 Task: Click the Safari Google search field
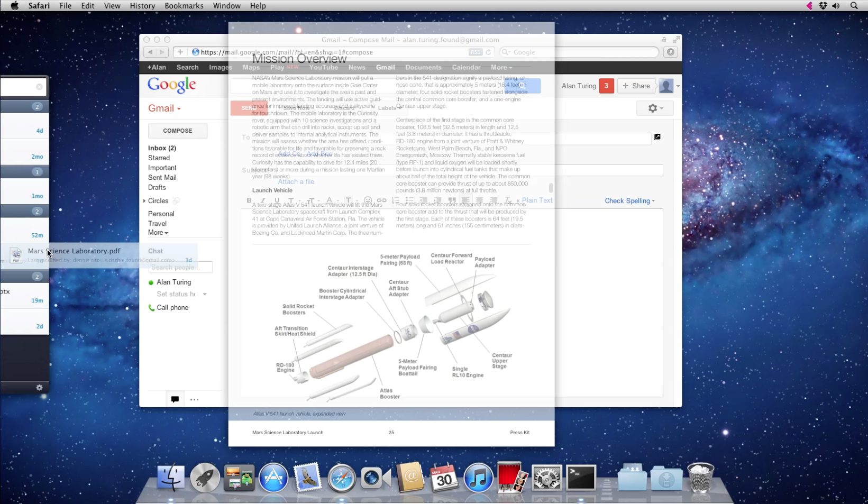pos(579,52)
